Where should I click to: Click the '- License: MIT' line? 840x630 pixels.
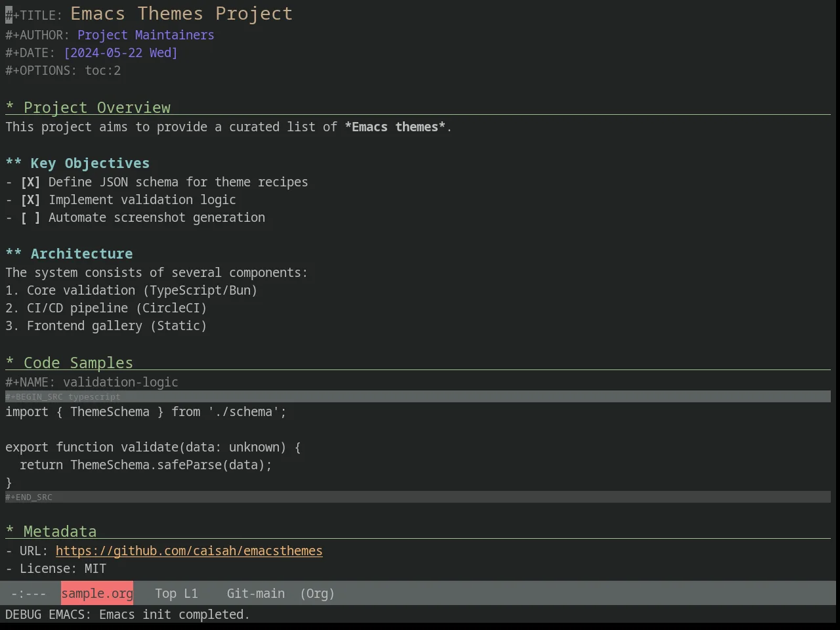[56, 569]
